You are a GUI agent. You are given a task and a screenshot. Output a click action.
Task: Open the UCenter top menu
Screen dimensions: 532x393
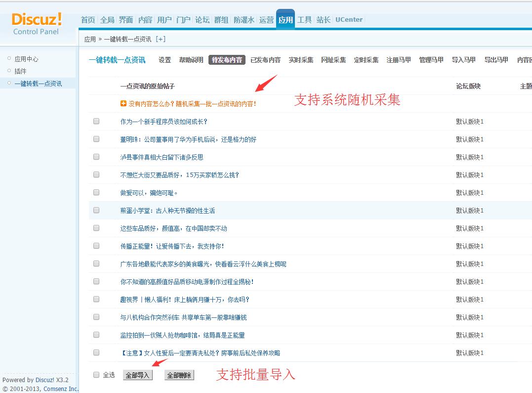click(x=349, y=20)
